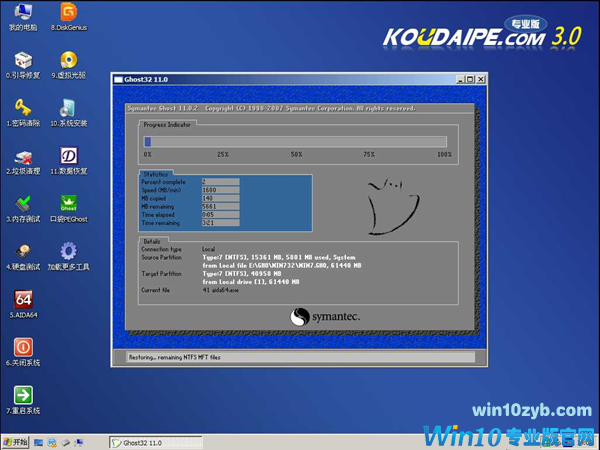Click the second quick launch taskbar icon
The height and width of the screenshot is (450, 600).
click(x=52, y=443)
